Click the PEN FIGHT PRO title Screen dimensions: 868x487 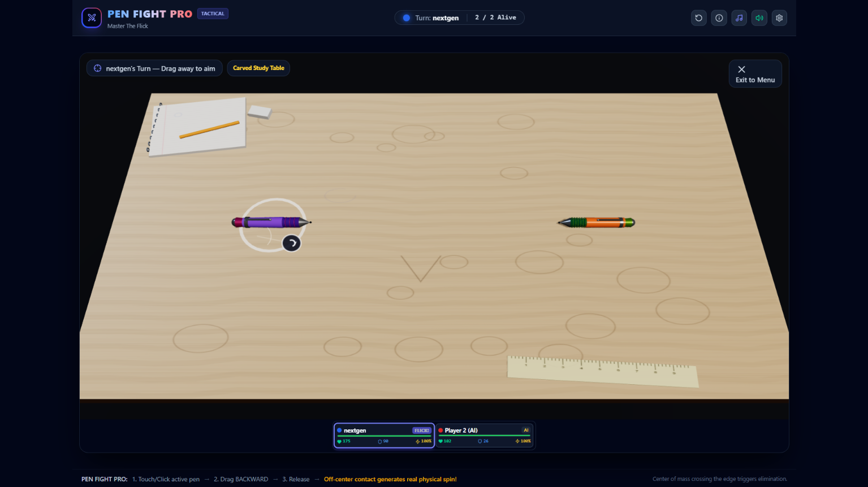click(150, 14)
